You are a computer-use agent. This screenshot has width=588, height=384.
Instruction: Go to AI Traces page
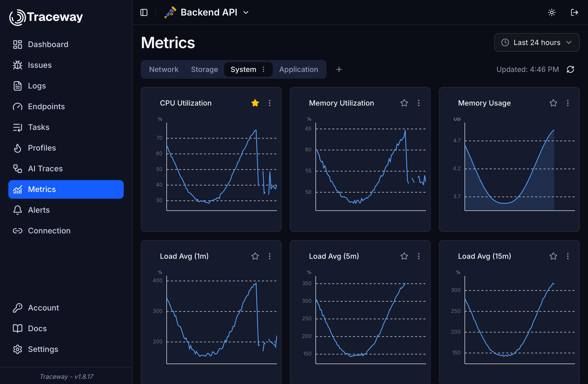66,169
